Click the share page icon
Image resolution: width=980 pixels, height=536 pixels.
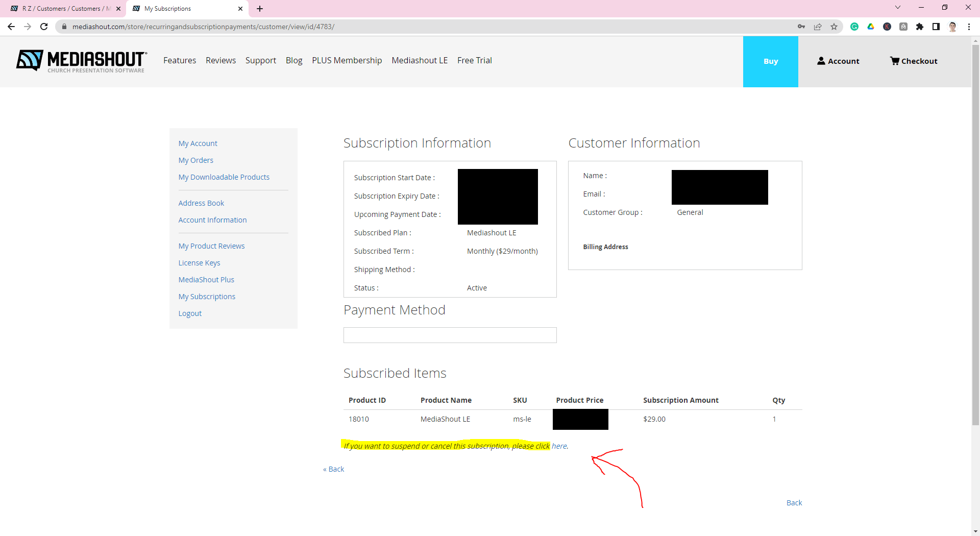818,27
